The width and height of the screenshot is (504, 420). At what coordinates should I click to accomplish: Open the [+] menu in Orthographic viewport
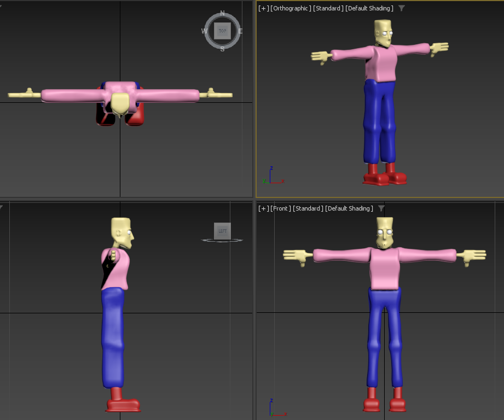click(x=263, y=8)
